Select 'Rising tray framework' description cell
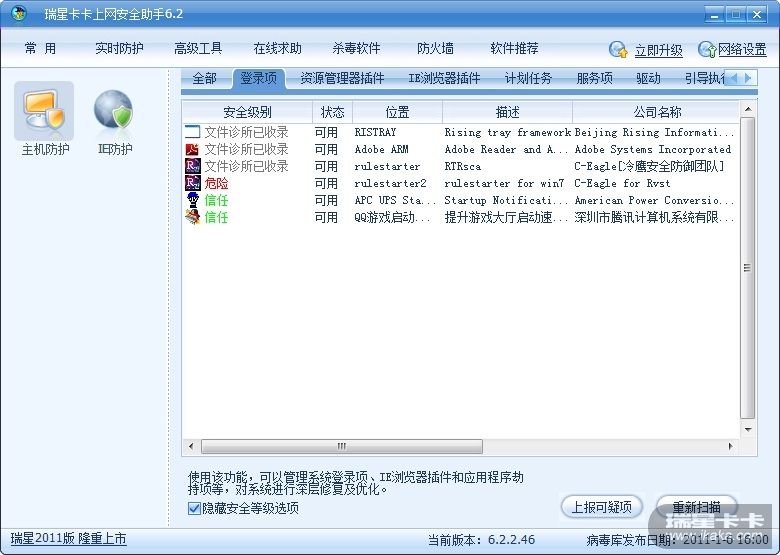This screenshot has width=780, height=555. [x=507, y=132]
